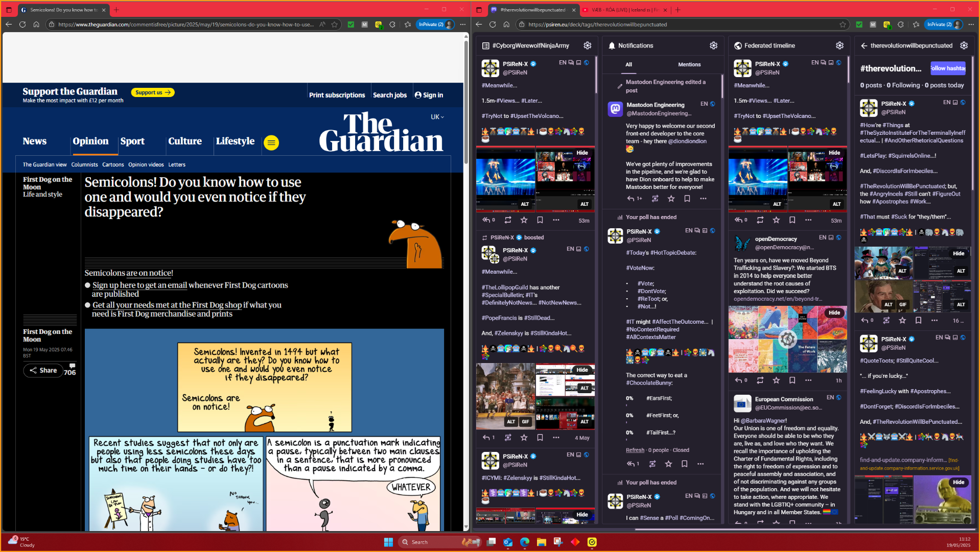The image size is (980, 552).
Task: Bookmark the Mastodon Engineering welcome post
Action: pos(687,199)
